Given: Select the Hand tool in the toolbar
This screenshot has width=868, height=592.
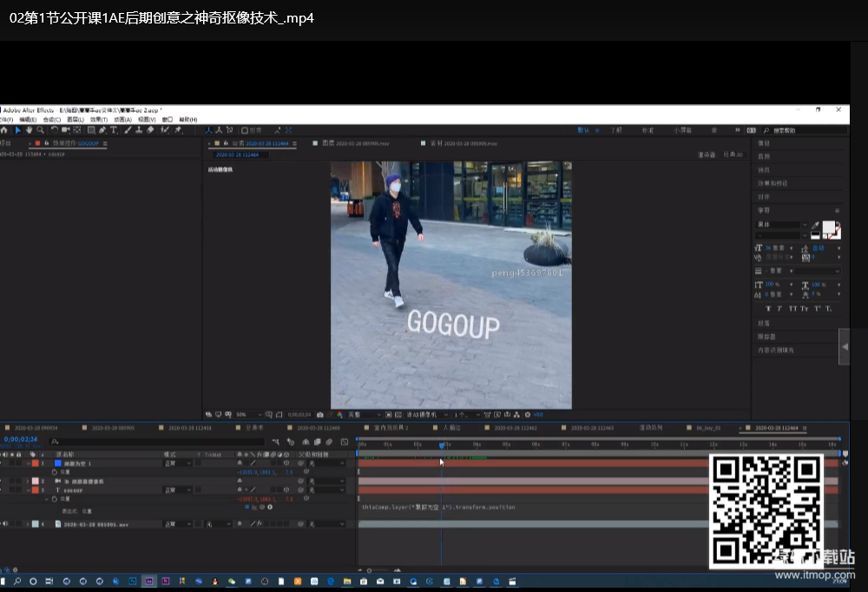Looking at the screenshot, I should (29, 130).
